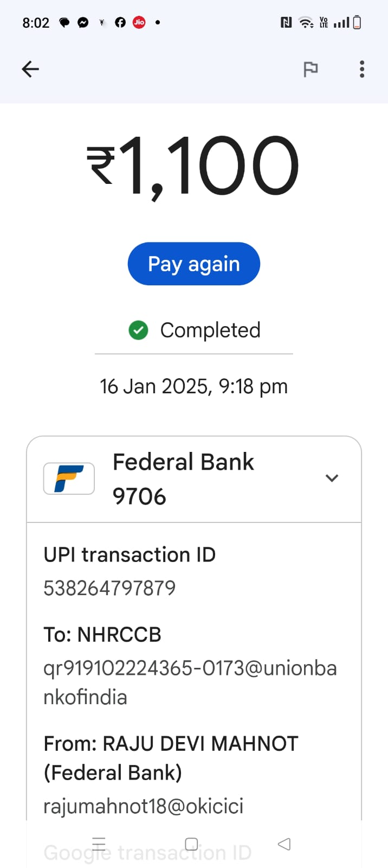This screenshot has width=388, height=868.
Task: Select UPI transaction ID 538264797879
Action: click(x=109, y=588)
